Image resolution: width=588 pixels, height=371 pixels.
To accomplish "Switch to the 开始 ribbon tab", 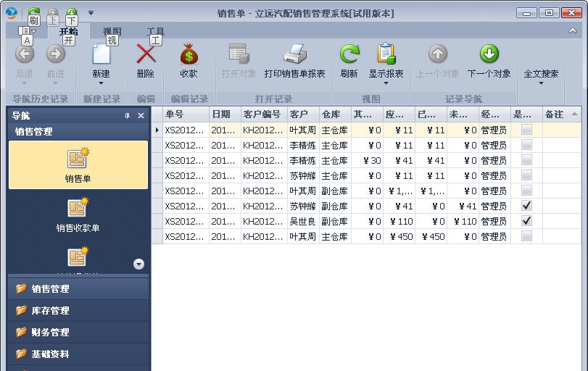I will [69, 31].
